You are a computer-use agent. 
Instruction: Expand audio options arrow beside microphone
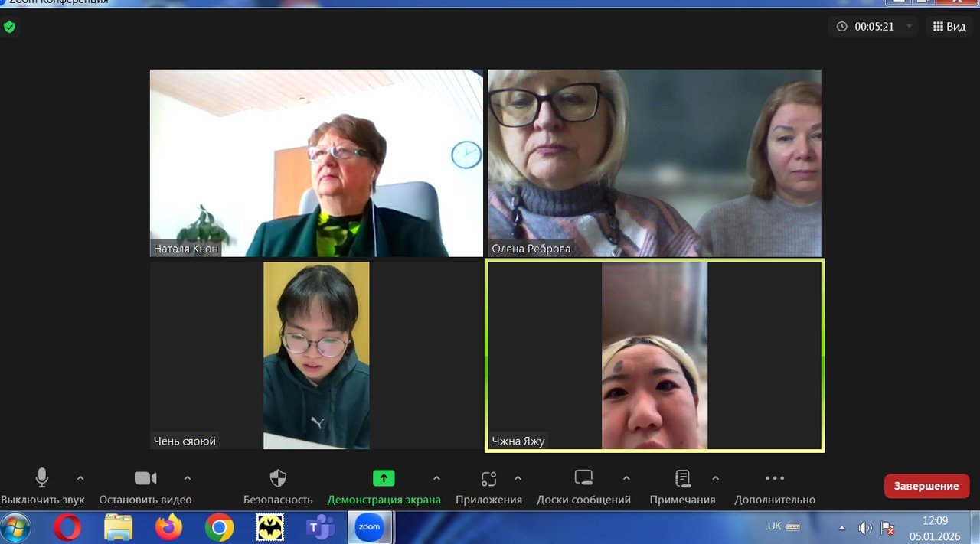[x=80, y=478]
